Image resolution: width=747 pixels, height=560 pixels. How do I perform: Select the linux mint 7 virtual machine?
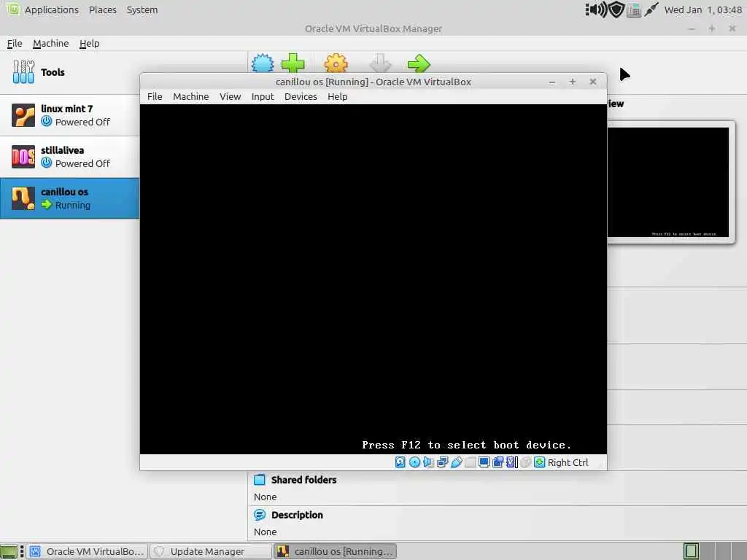coord(69,115)
